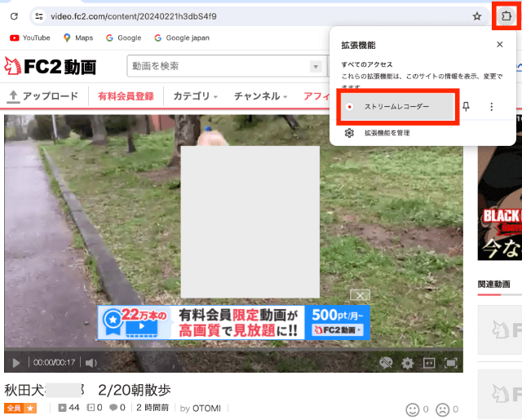Click the frowning dislike icon

[x=443, y=409]
